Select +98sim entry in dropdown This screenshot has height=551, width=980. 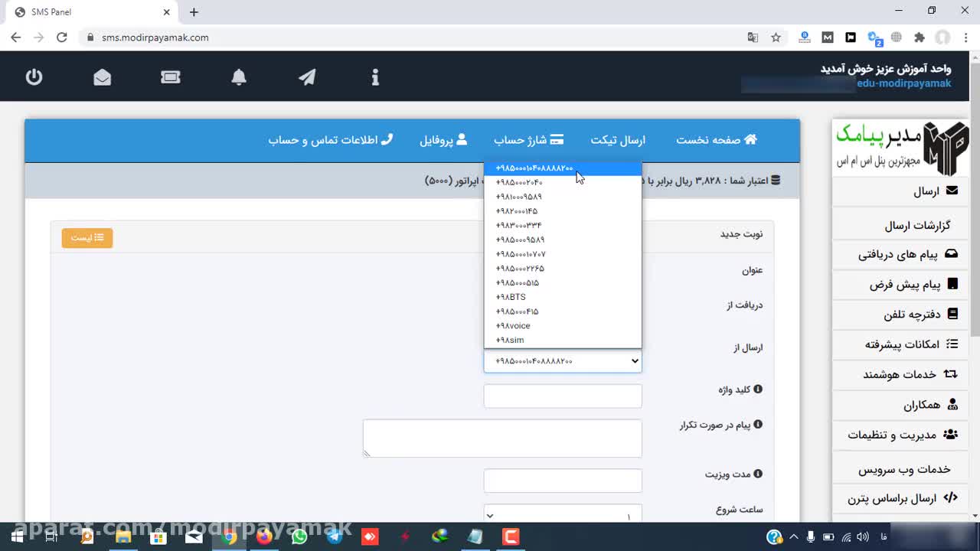pos(510,341)
